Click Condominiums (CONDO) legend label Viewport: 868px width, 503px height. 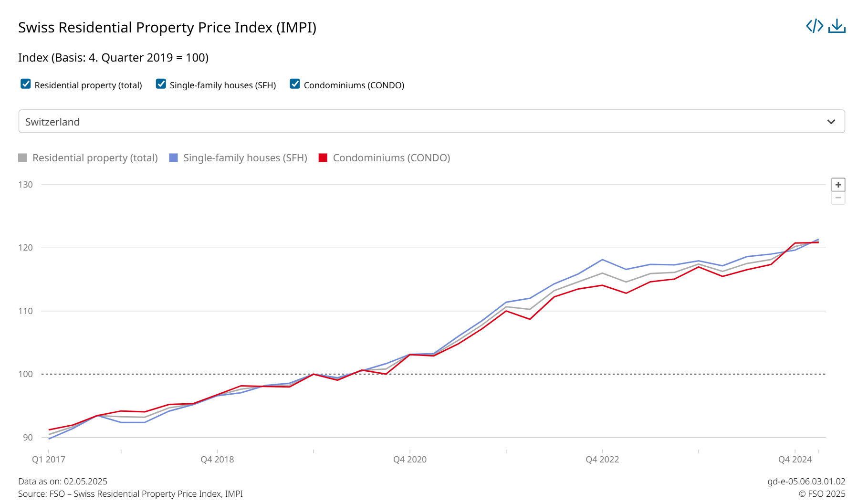click(391, 158)
